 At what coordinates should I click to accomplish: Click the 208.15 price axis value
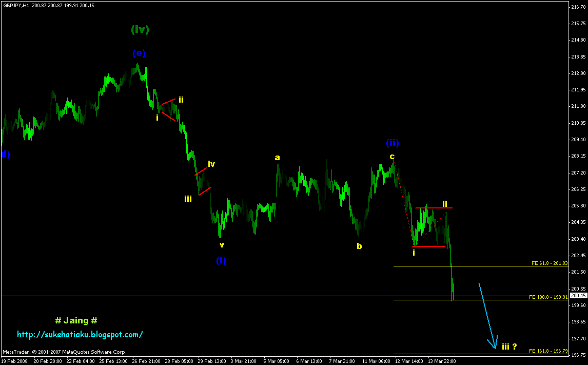[578, 156]
